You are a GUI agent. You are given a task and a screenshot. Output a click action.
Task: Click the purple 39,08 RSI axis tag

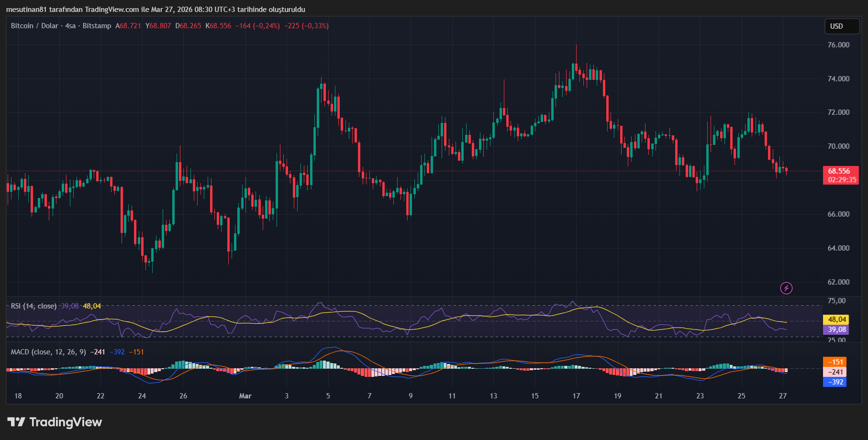[835, 330]
